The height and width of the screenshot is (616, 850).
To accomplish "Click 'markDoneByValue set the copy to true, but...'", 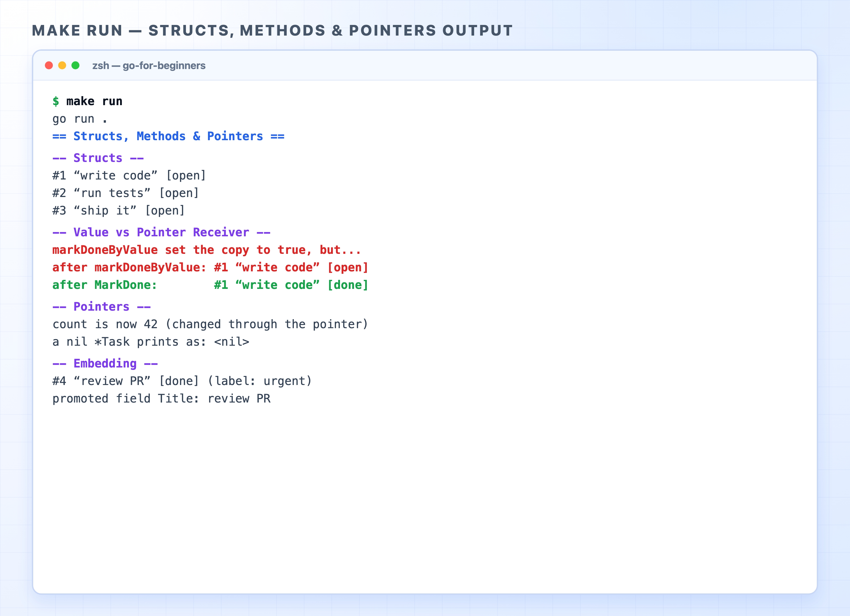I will 207,250.
